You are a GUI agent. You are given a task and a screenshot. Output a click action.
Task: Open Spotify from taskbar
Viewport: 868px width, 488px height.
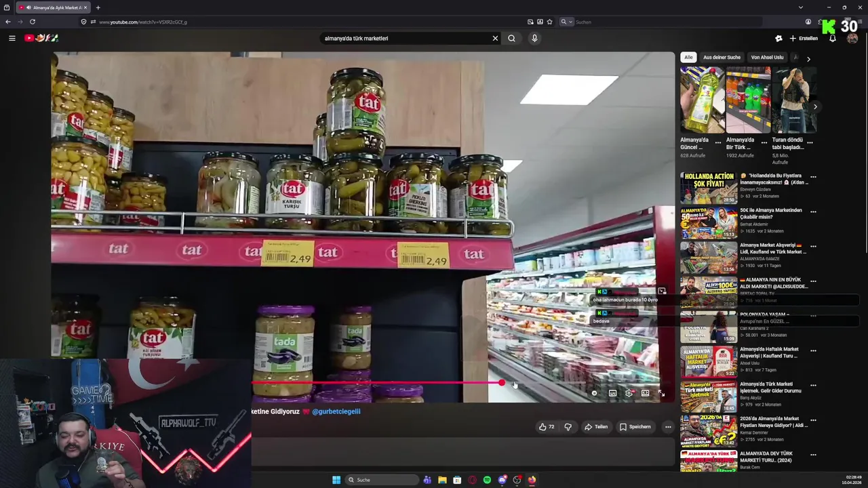point(487,480)
